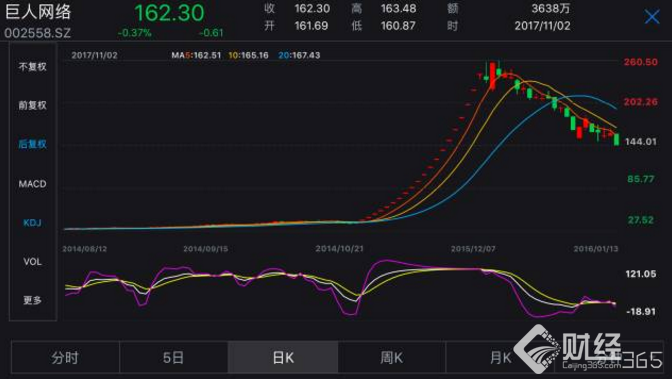Screen dimensions: 672x379
Task: Switch indicator to MACD
Action: click(x=32, y=183)
